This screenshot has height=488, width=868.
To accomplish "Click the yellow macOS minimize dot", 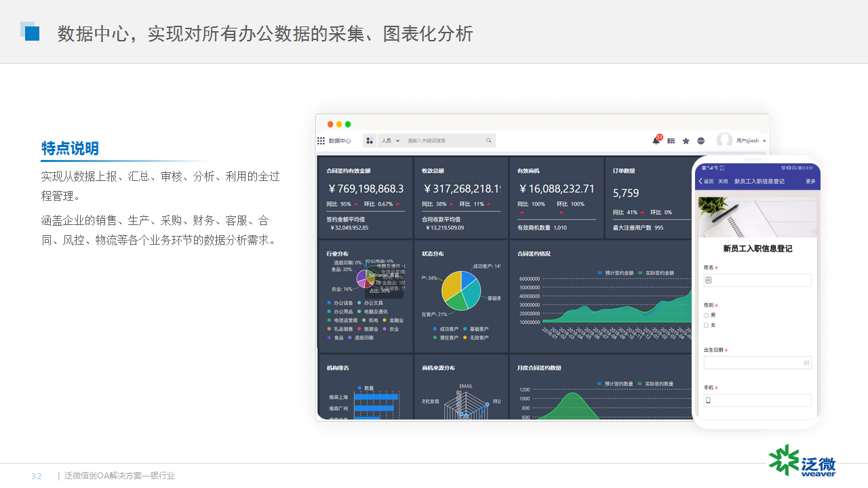I will (339, 124).
